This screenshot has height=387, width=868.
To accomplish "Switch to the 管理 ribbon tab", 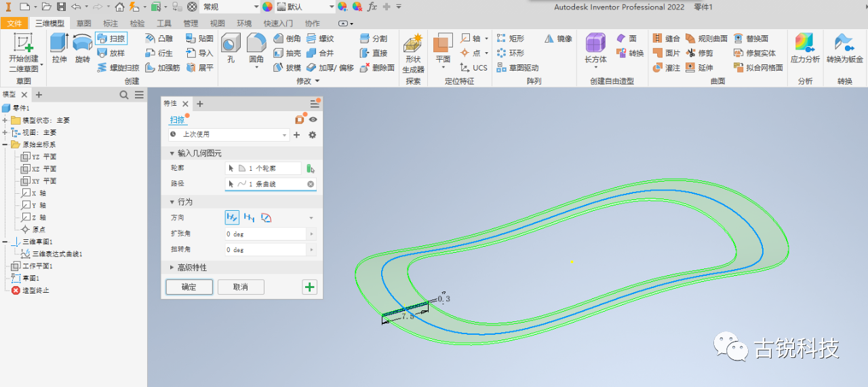I will pos(191,23).
